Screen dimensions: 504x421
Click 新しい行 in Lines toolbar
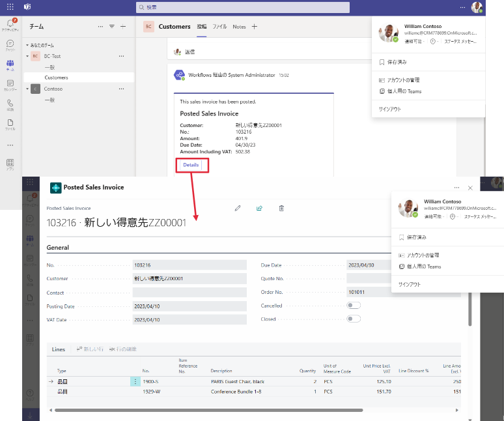[90, 349]
